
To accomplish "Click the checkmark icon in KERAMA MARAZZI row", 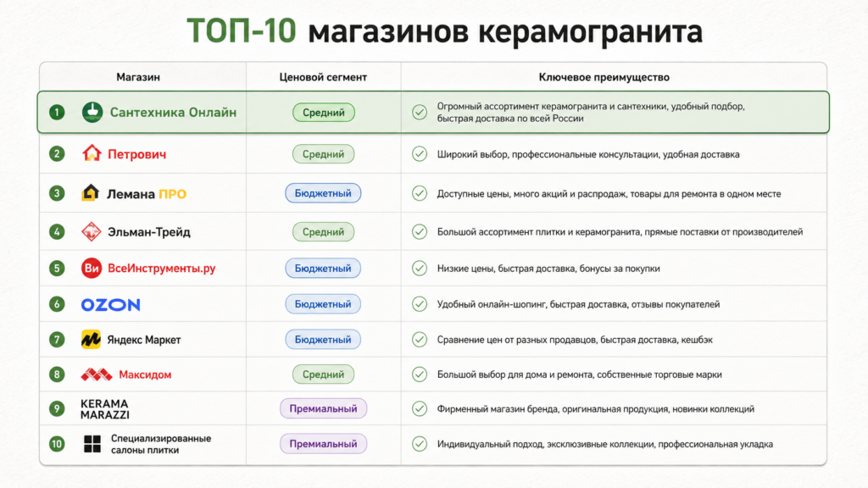I will [420, 409].
